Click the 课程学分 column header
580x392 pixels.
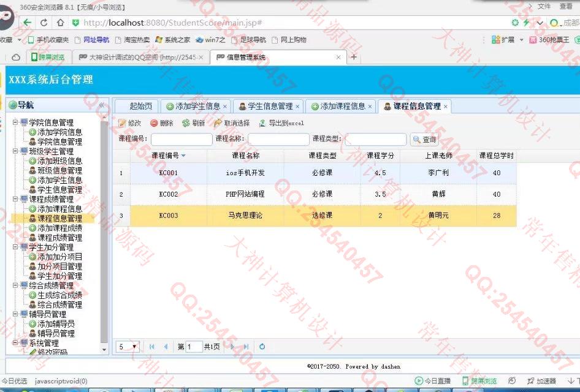click(380, 156)
